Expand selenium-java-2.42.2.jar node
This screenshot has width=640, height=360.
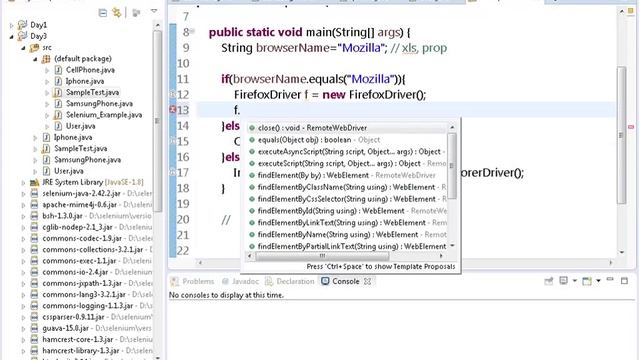(23, 194)
